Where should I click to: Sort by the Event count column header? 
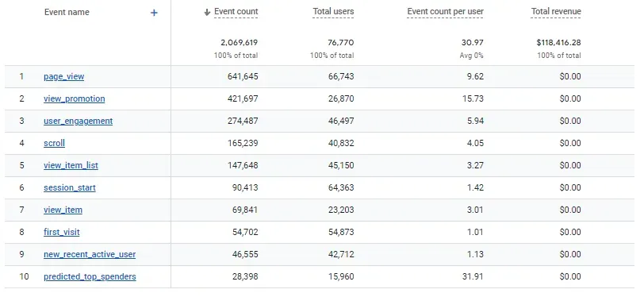[x=236, y=12]
